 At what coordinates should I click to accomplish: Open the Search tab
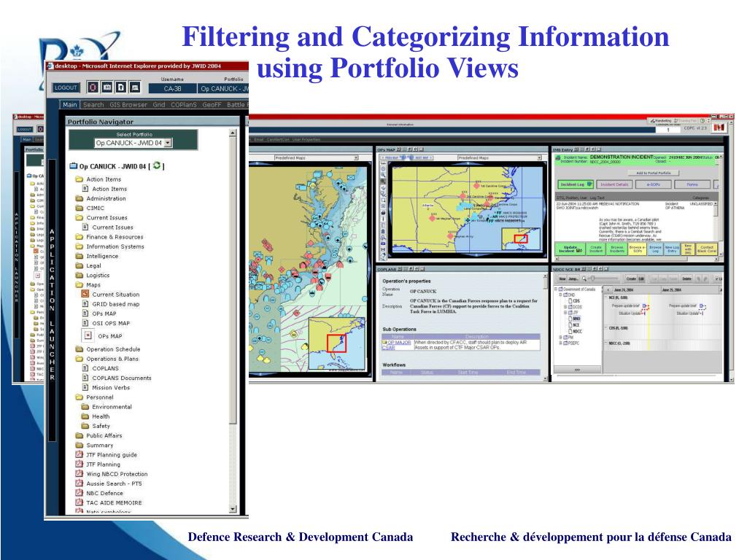(x=93, y=105)
